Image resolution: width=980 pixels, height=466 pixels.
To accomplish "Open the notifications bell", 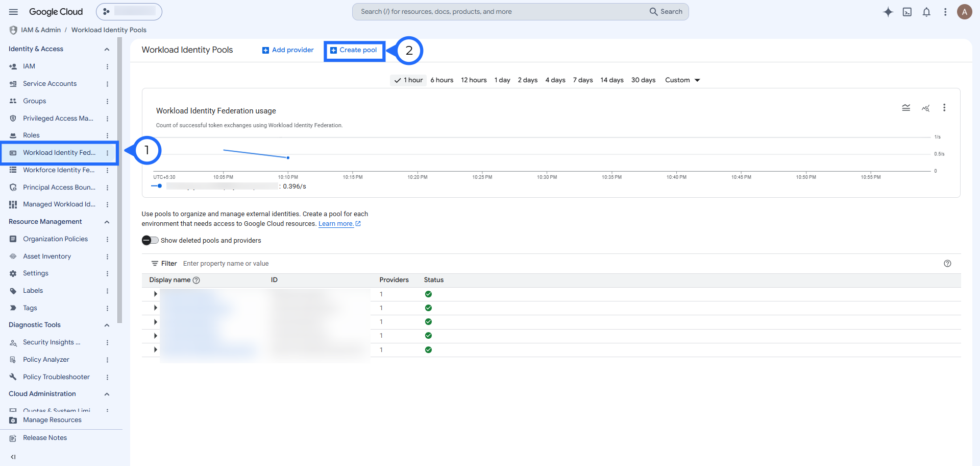I will (x=926, y=12).
